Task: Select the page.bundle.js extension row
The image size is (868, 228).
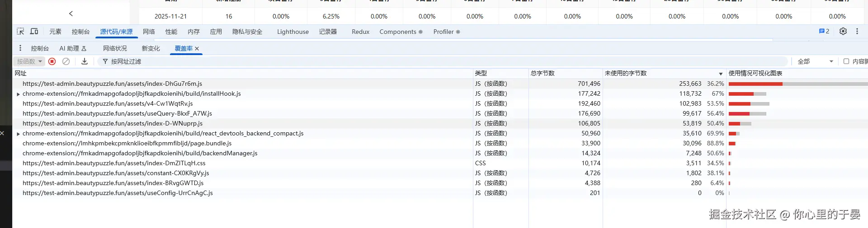Action: click(440, 143)
